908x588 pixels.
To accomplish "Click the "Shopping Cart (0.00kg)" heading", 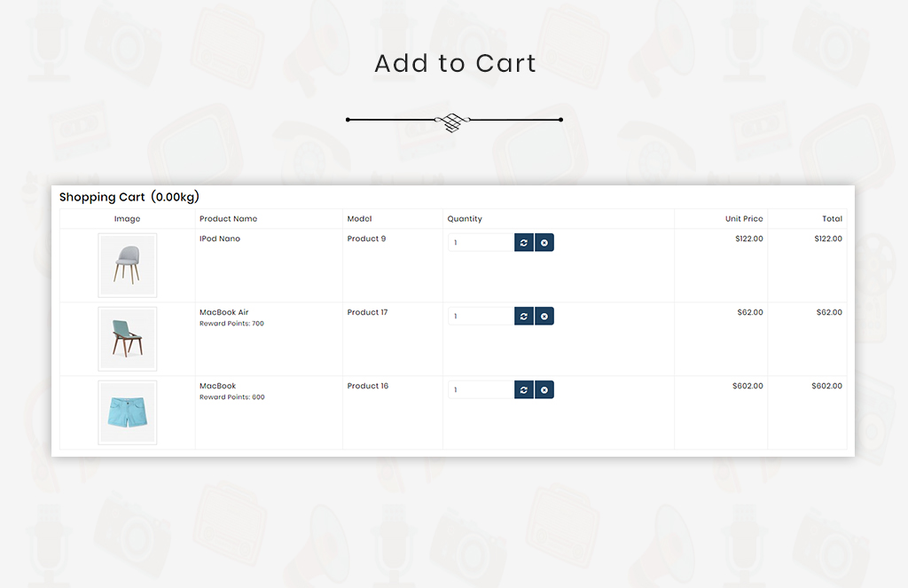I will pos(129,197).
